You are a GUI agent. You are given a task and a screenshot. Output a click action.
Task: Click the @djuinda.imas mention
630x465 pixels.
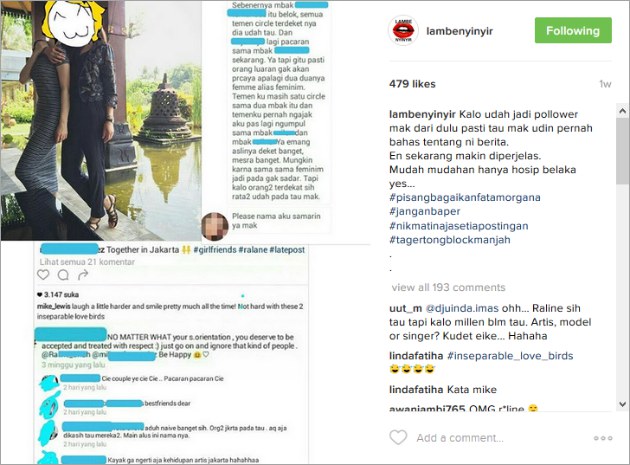click(x=462, y=308)
